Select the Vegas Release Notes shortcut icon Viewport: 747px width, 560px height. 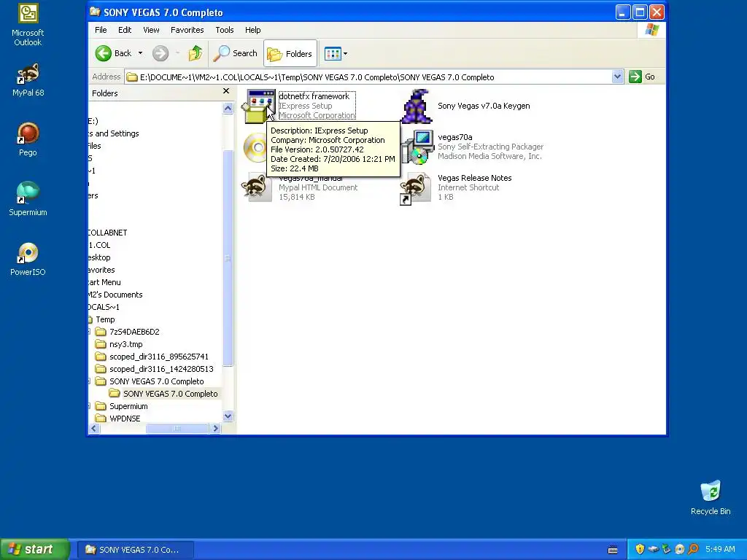click(415, 189)
